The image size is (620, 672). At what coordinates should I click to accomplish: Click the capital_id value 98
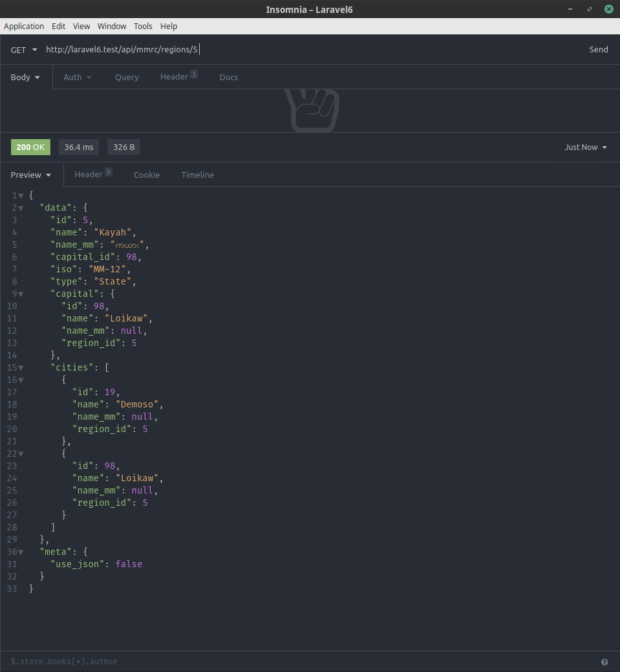[131, 257]
